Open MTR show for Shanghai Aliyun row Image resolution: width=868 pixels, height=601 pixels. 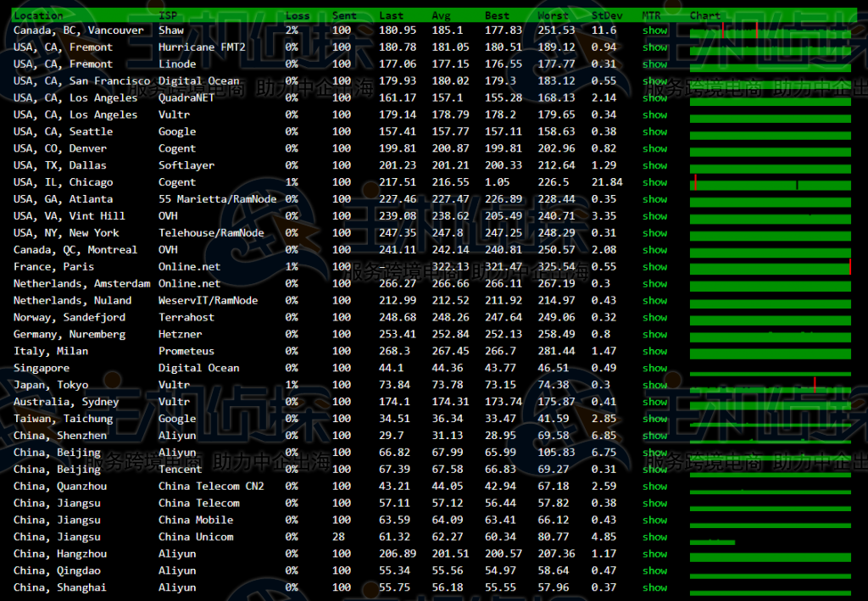654,588
